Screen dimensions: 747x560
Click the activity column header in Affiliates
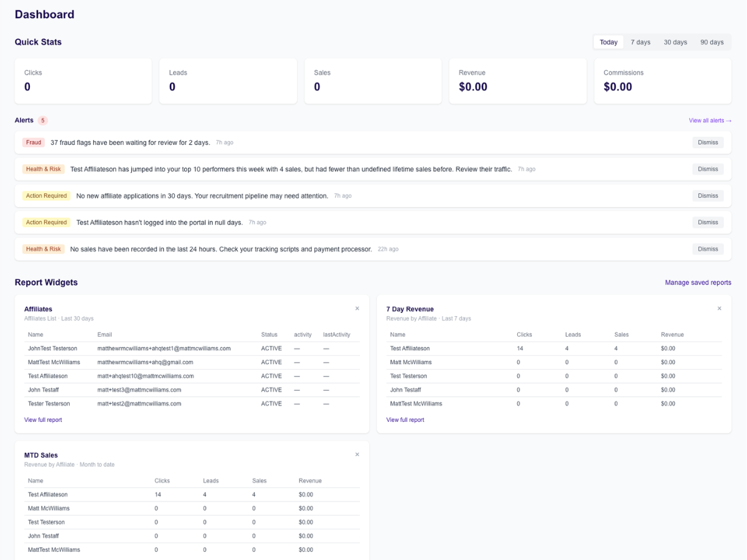303,335
